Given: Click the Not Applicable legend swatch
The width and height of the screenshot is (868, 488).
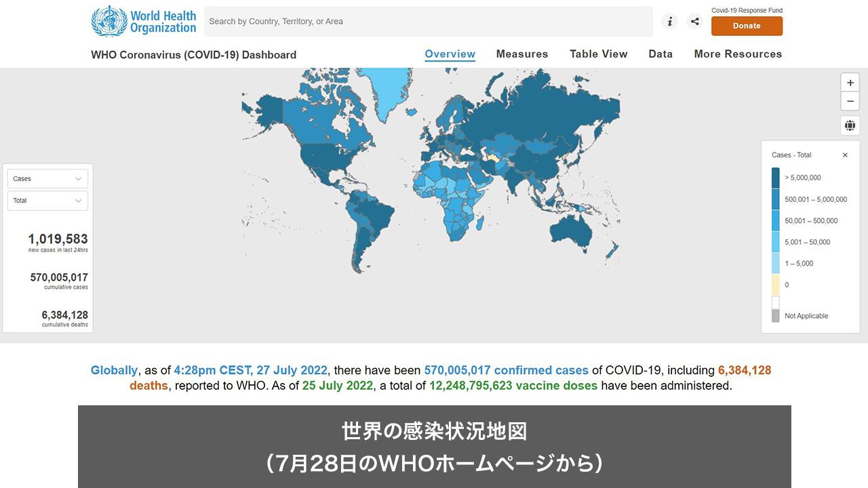Looking at the screenshot, I should point(776,316).
